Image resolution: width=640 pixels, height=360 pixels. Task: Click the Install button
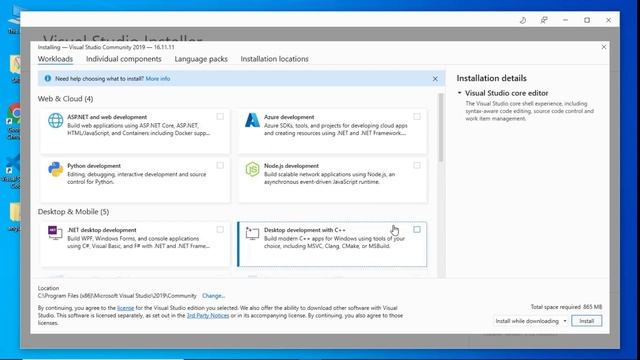[587, 321]
